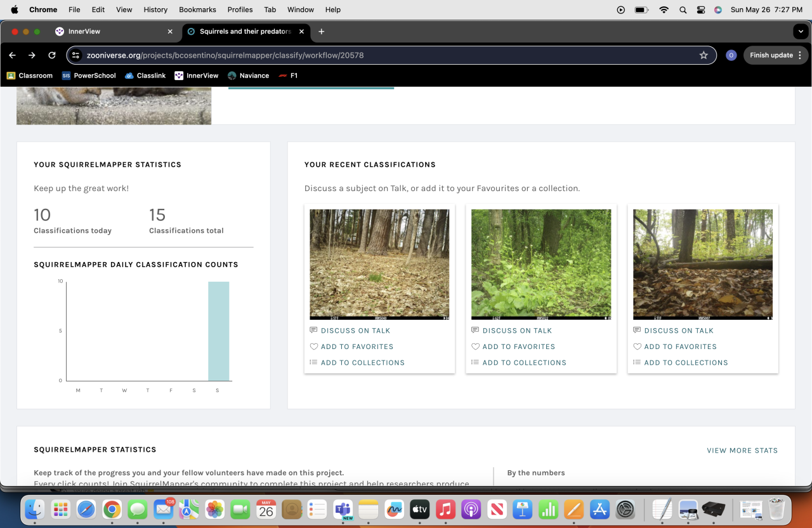
Task: Click the back navigation arrow
Action: click(x=12, y=55)
